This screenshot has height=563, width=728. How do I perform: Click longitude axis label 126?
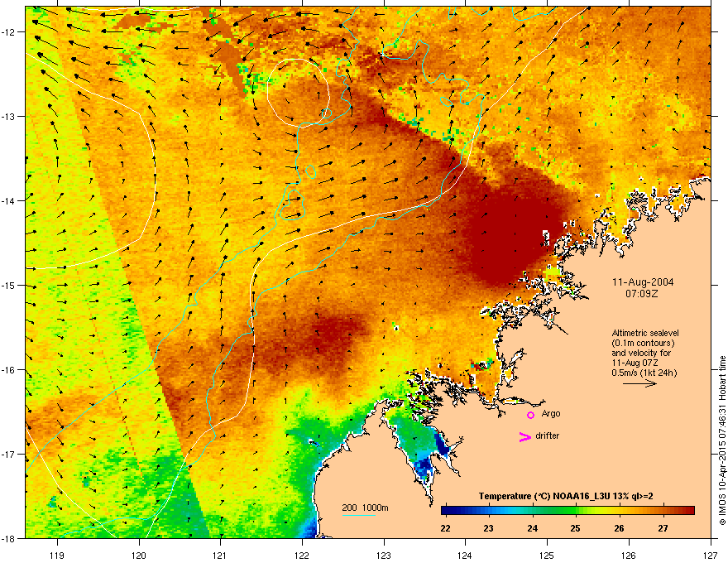tap(629, 555)
